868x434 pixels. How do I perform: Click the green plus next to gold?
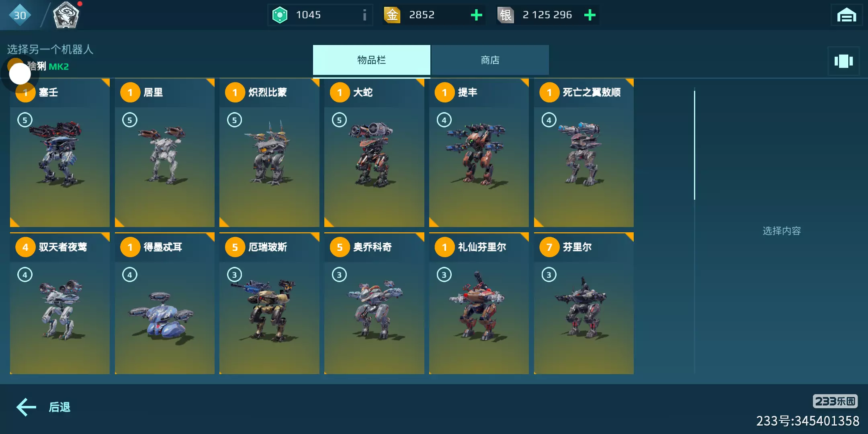click(476, 15)
